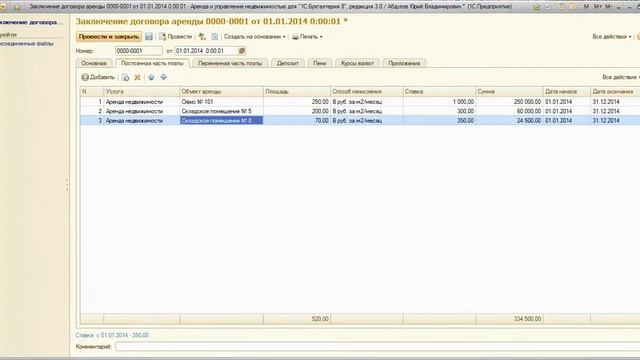The width and height of the screenshot is (640, 360).
Task: Switch to the Депозит tab
Action: pos(288,63)
